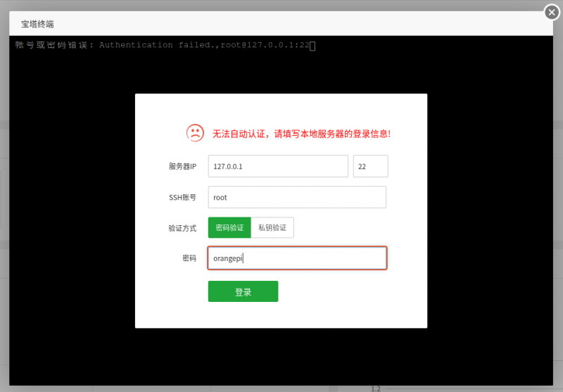Focus the 密码 field containing orangepi
Image resolution: width=563 pixels, height=392 pixels.
[297, 258]
